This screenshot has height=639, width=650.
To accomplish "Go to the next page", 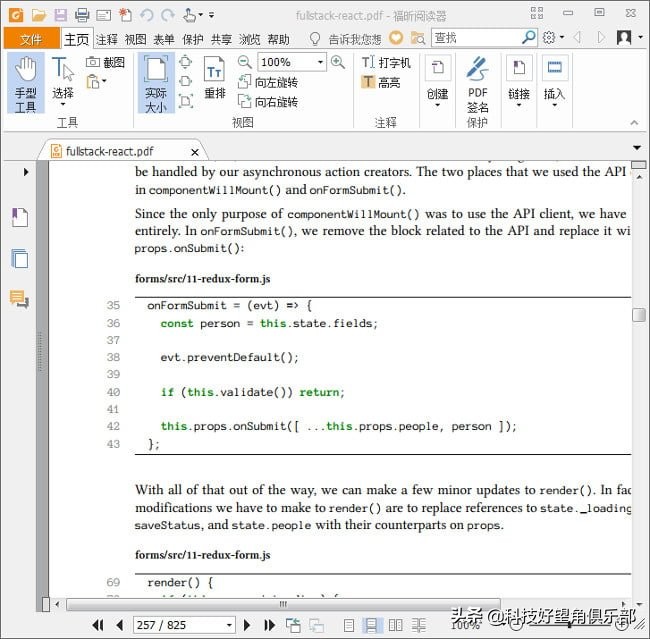I will point(247,625).
